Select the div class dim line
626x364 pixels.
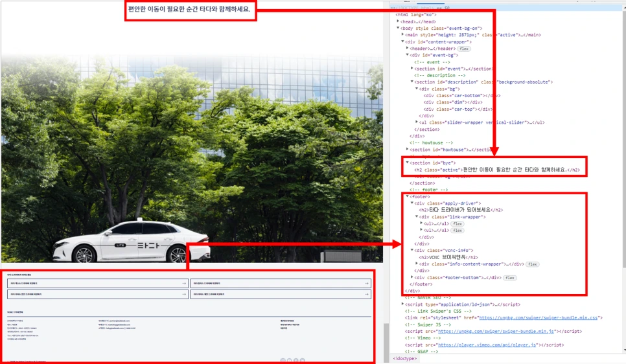[x=453, y=102]
